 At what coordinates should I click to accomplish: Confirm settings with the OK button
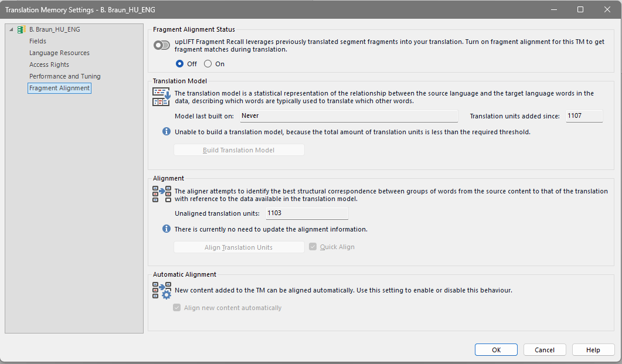[x=495, y=349]
